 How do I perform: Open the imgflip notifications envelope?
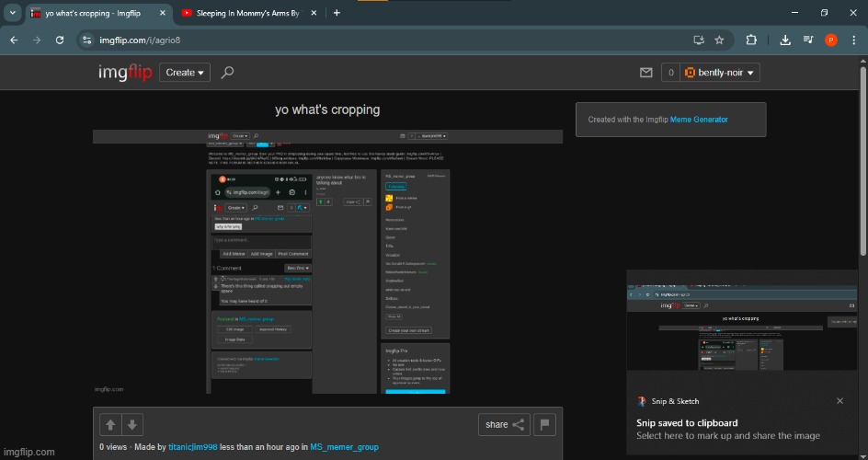(x=645, y=73)
